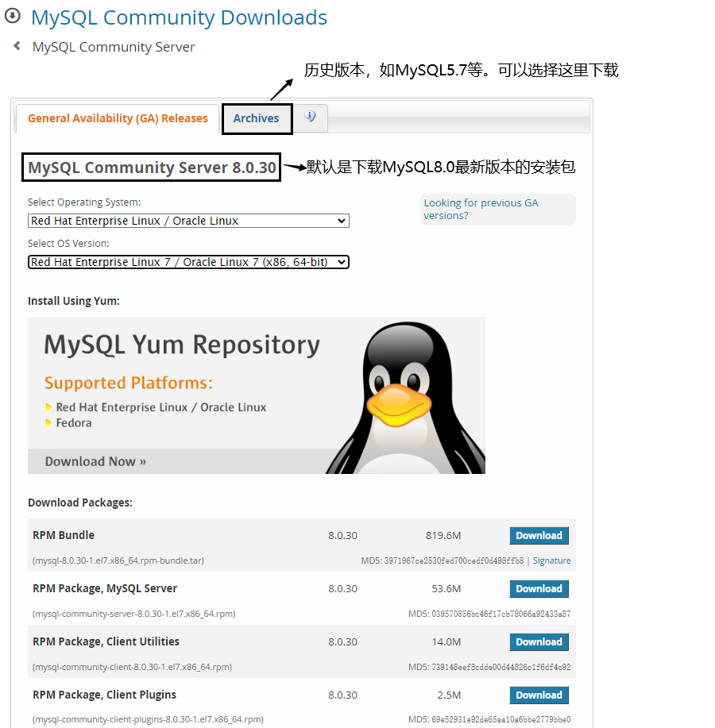Select RPM Bundle MD5 checksum text
Image resolution: width=715 pixels, height=728 pixels.
443,560
